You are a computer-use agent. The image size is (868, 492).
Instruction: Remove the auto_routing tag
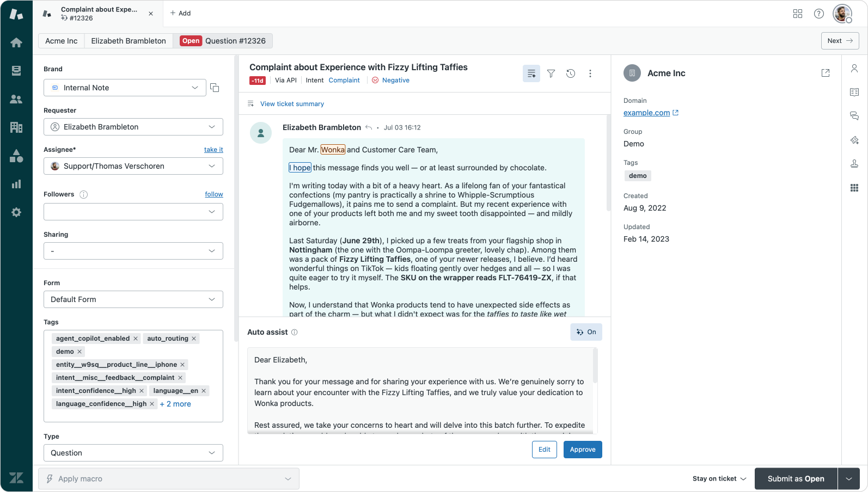194,339
